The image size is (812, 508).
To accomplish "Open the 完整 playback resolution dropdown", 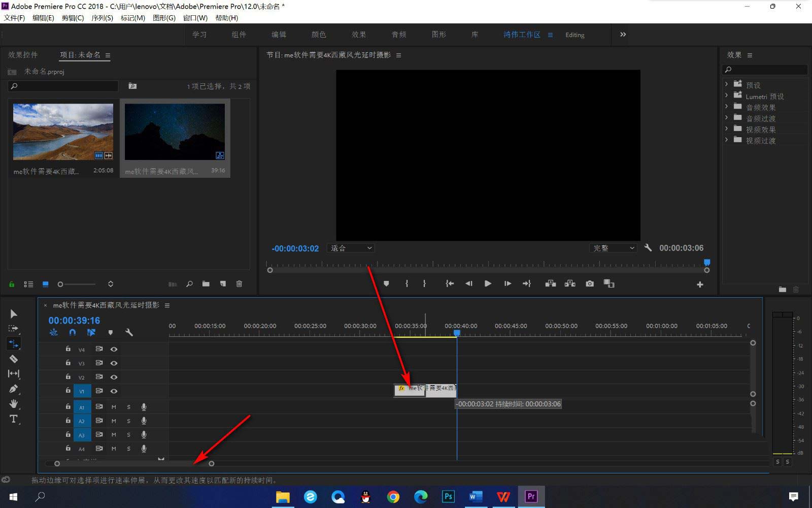I will (x=613, y=248).
